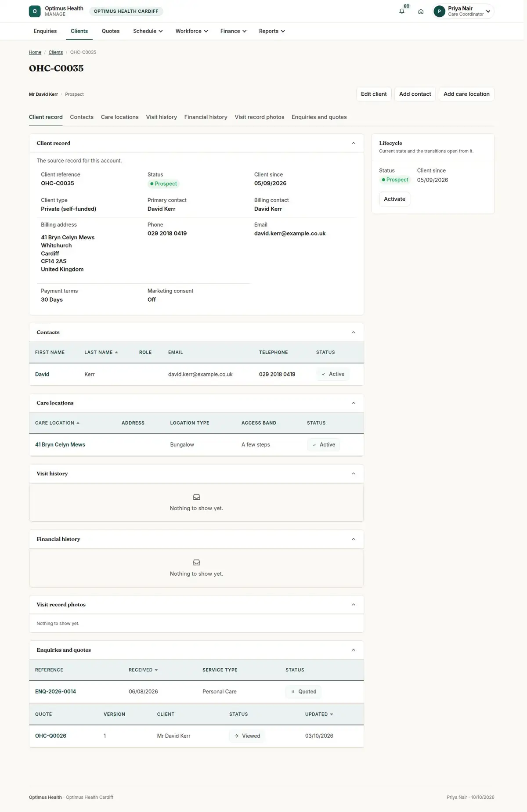Click the Edit client button
The image size is (527, 812).
coord(374,94)
